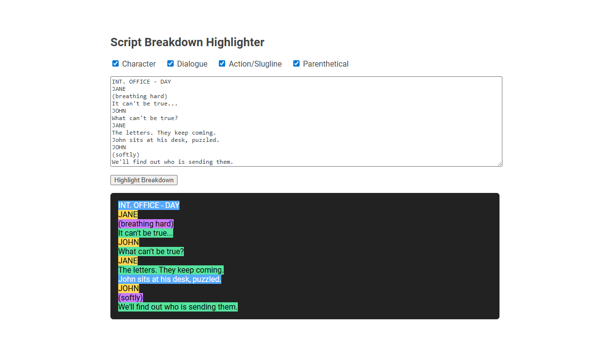Click the dialogue The letters. They keep coming.

pos(171,270)
